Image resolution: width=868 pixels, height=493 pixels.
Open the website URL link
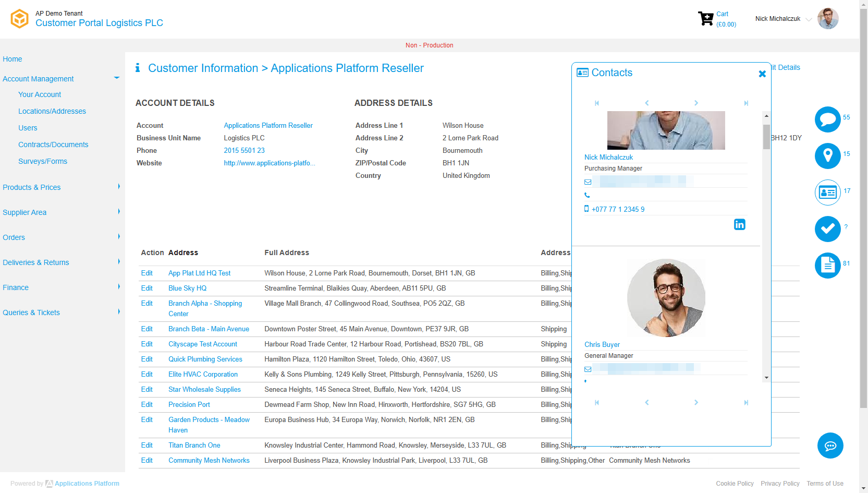point(270,163)
